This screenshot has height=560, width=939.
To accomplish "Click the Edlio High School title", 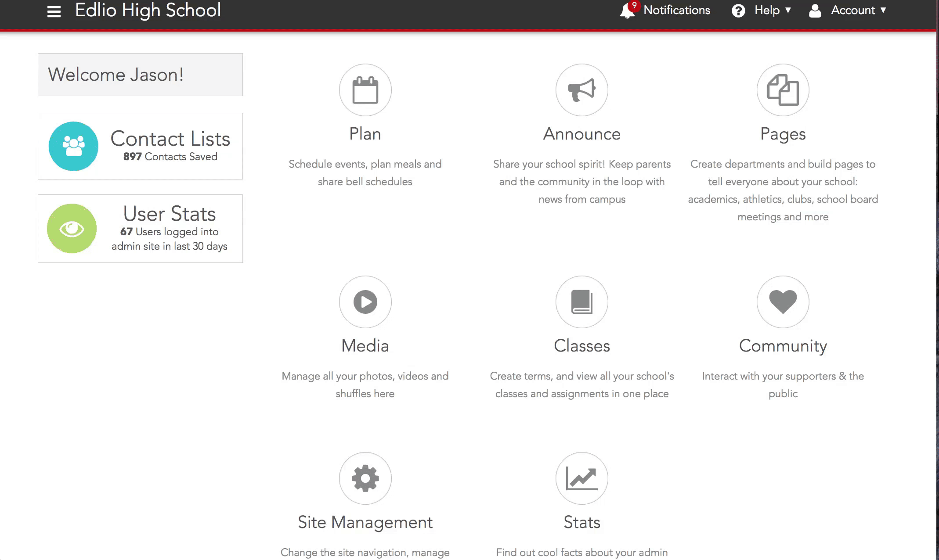I will point(148,11).
